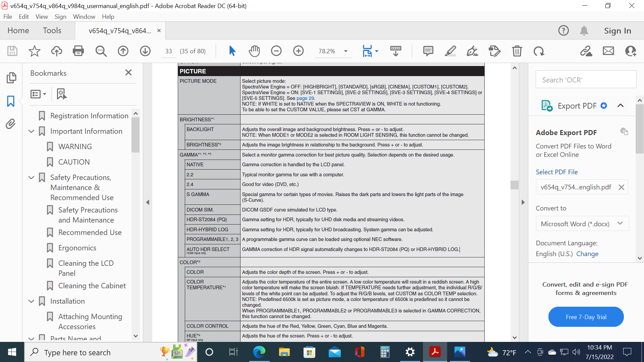
Task: Click the Save/Floppy disk icon
Action: [x=12, y=50]
